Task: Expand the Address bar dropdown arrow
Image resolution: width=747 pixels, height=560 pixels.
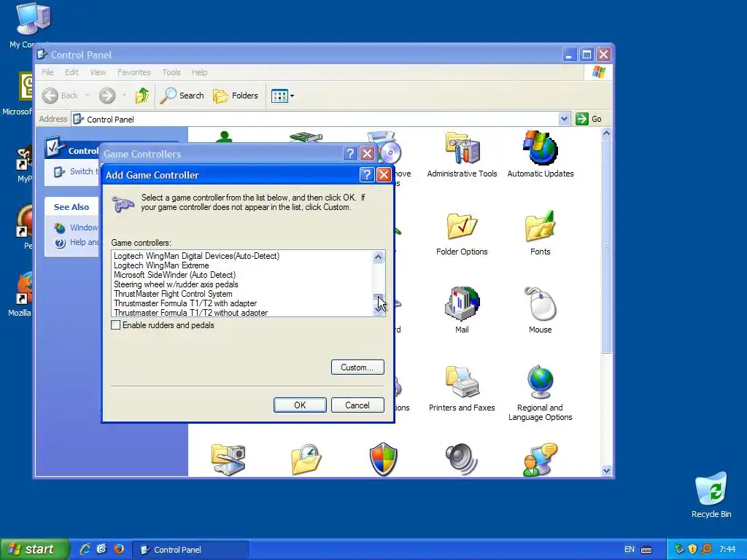Action: [564, 119]
